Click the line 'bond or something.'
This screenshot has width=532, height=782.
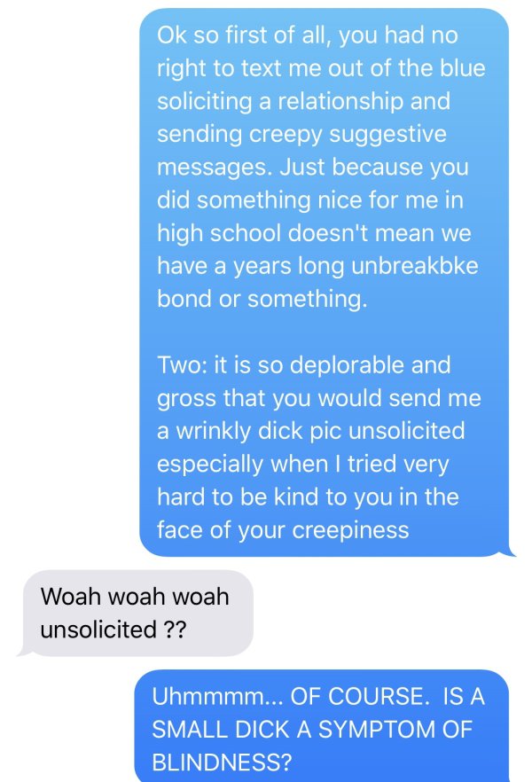click(x=262, y=298)
